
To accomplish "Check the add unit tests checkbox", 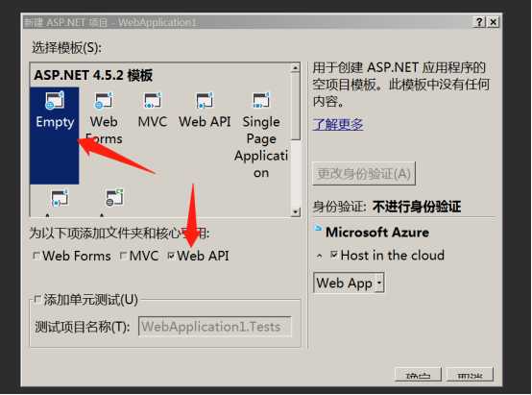I will point(38,300).
